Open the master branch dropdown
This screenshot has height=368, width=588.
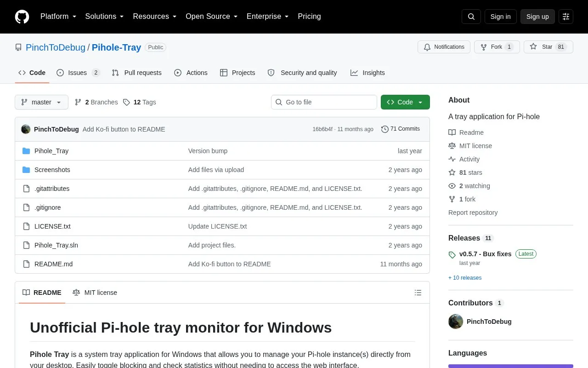click(x=41, y=102)
